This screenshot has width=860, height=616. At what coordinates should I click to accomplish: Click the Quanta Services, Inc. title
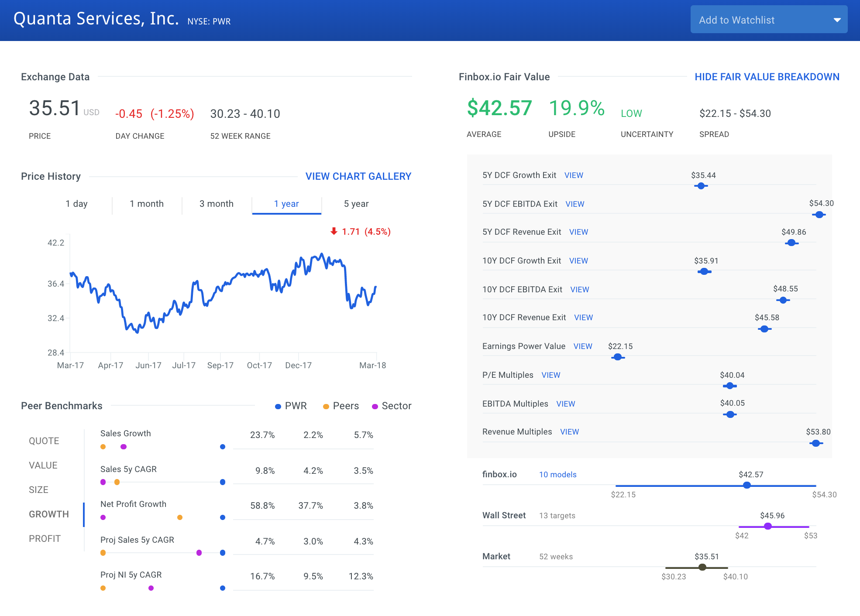pyautogui.click(x=96, y=19)
